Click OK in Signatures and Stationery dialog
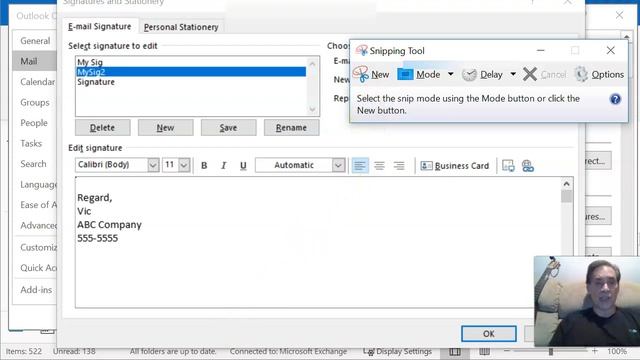 (489, 334)
